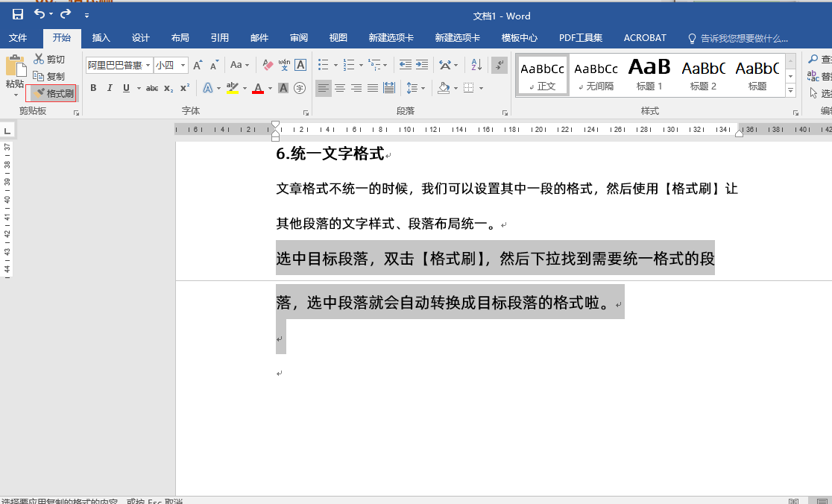Click the 剪切 (Cut) scissors icon
Image resolution: width=832 pixels, height=504 pixels.
(40, 60)
